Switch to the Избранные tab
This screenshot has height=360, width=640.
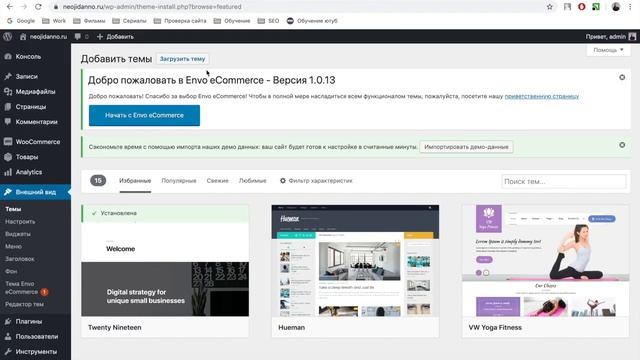(x=135, y=181)
